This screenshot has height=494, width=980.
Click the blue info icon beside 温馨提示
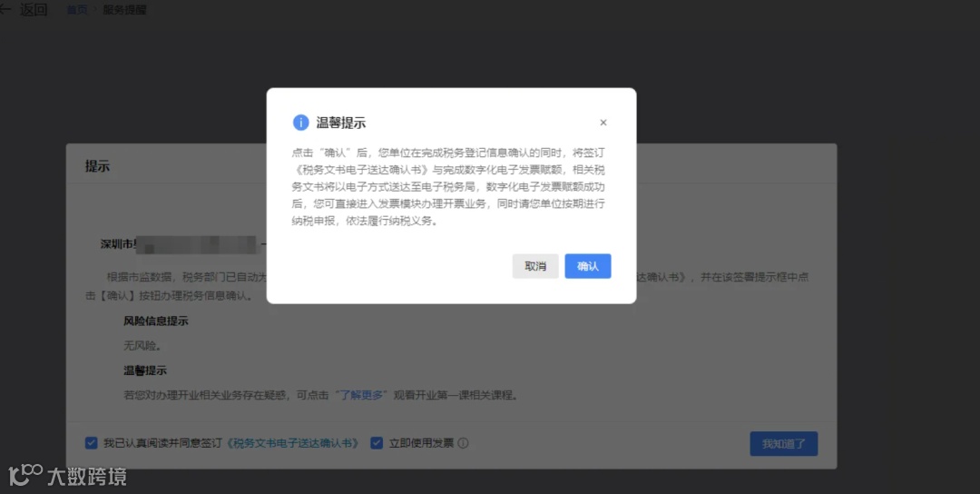click(300, 123)
